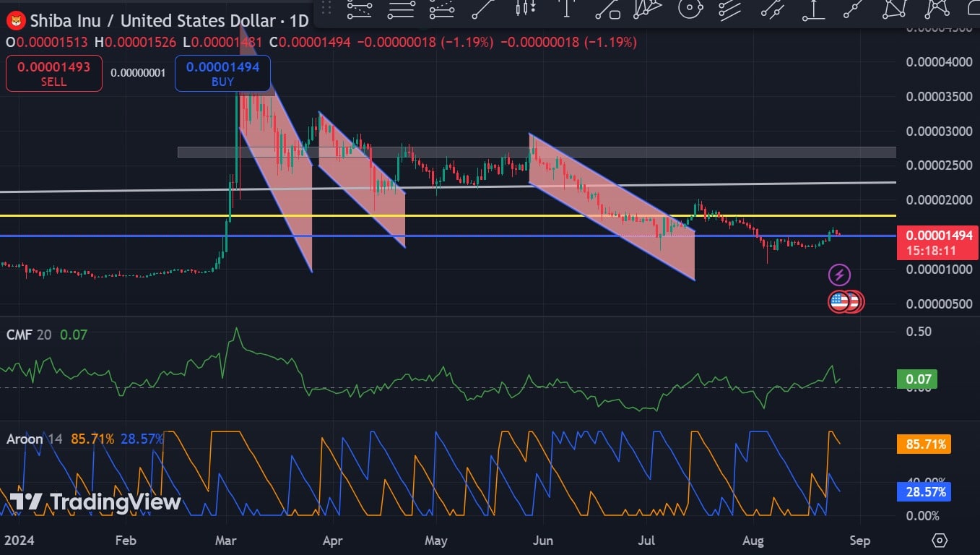Click the Aug label on the time axis
This screenshot has width=980, height=555.
[753, 541]
